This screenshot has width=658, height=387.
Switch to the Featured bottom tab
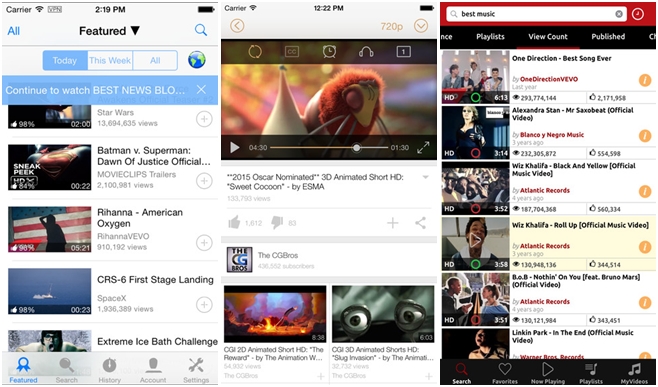pyautogui.click(x=23, y=370)
